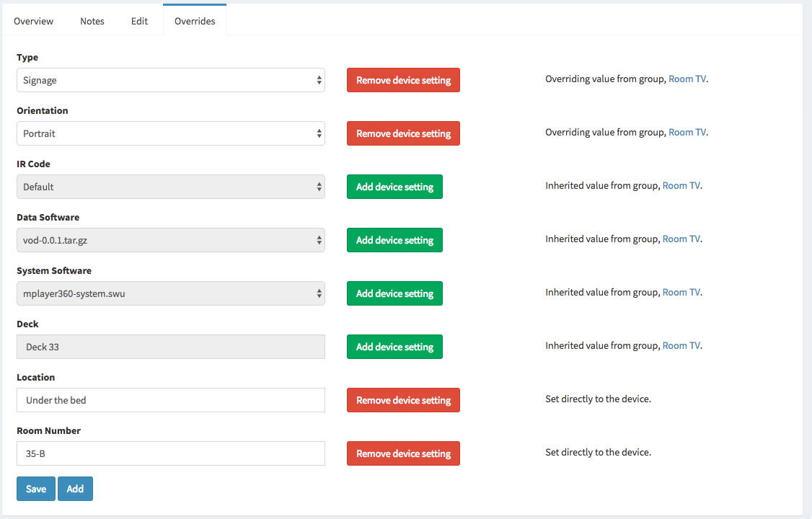Open the System Software dropdown
Image resolution: width=812 pixels, height=519 pixels.
tap(170, 293)
